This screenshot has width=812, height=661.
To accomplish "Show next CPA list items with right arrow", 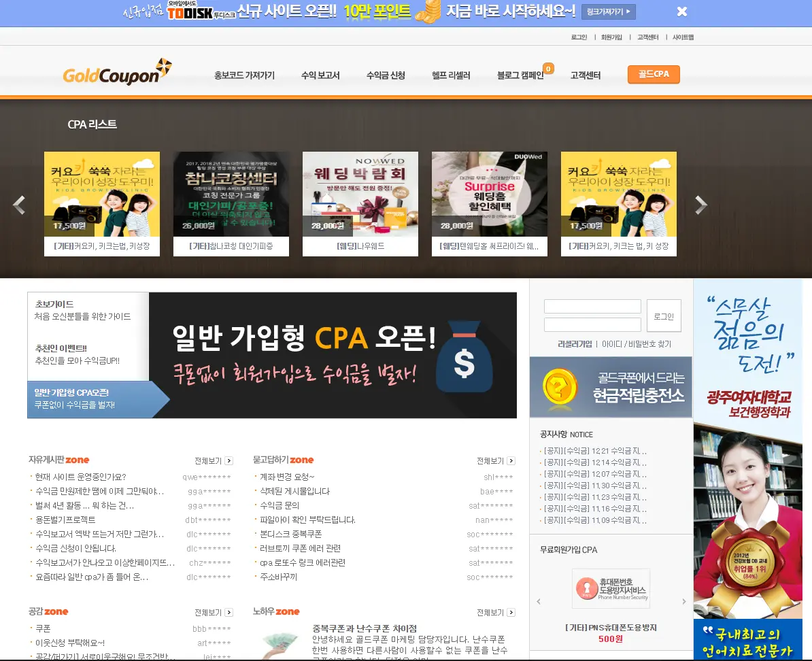I will click(x=700, y=205).
